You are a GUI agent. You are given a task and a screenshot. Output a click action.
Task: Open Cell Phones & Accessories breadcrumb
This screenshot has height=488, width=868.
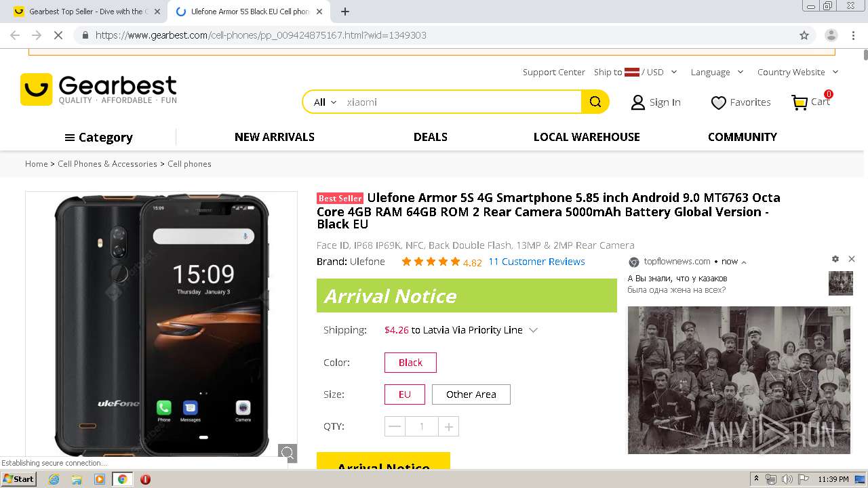click(107, 164)
